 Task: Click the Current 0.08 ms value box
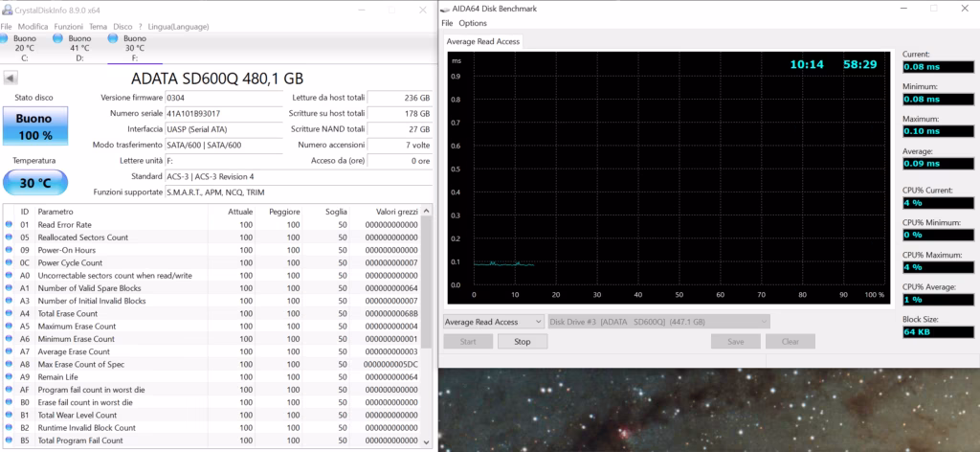pos(938,67)
